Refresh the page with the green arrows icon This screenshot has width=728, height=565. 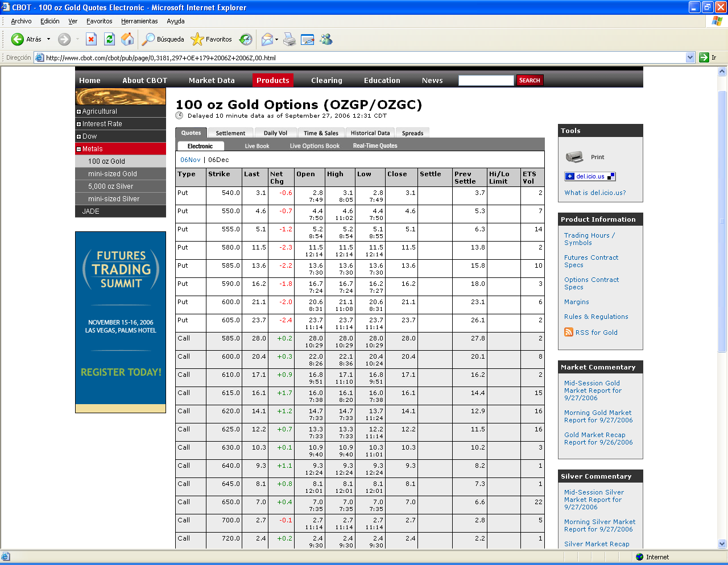pos(109,39)
